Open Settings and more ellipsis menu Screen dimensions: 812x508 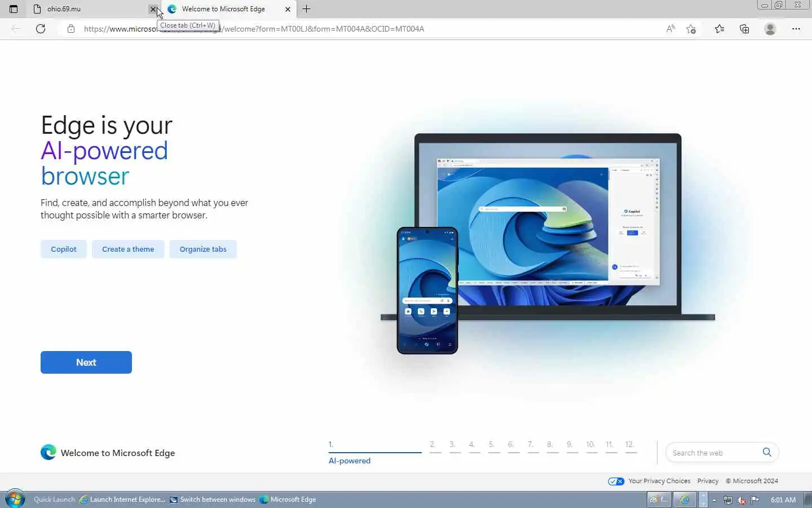pos(796,29)
